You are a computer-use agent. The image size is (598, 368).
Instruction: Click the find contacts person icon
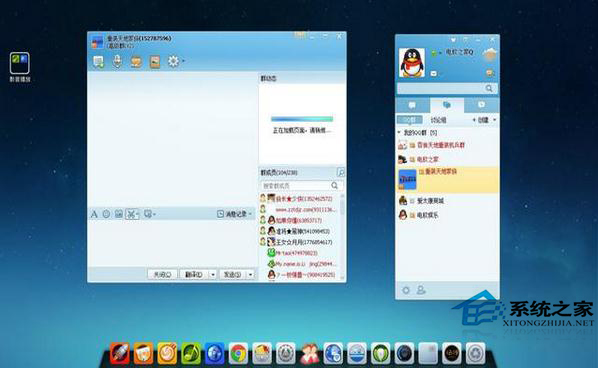click(x=421, y=290)
